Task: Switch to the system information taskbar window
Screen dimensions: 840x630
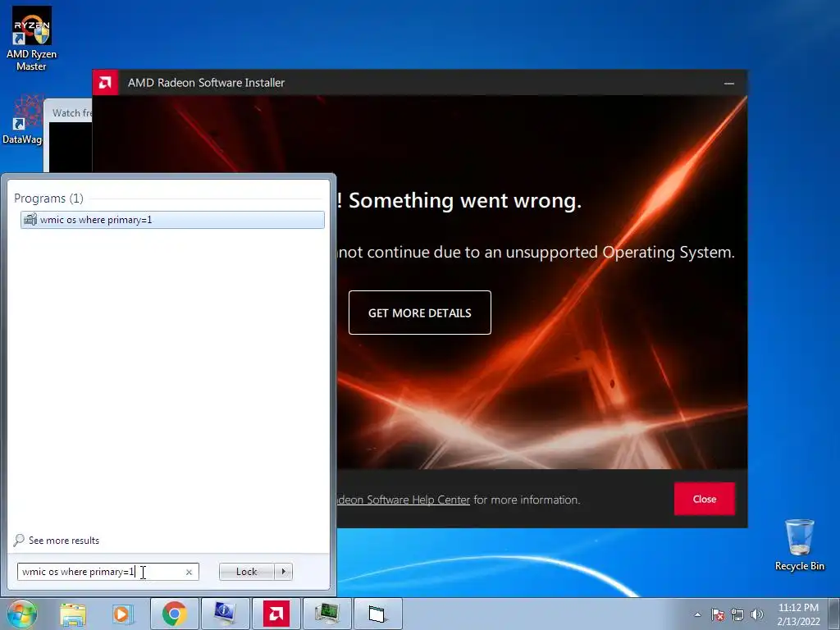Action: pyautogui.click(x=225, y=614)
